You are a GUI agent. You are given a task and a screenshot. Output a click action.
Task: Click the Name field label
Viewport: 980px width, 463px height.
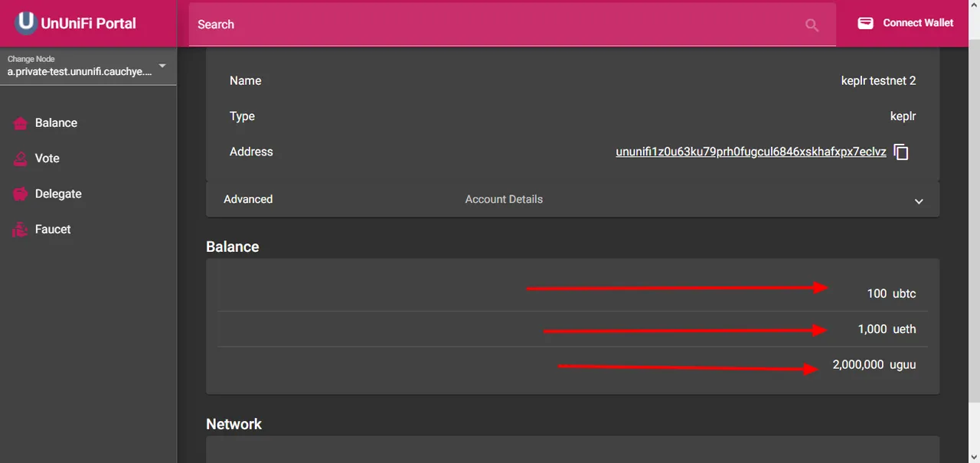click(245, 80)
